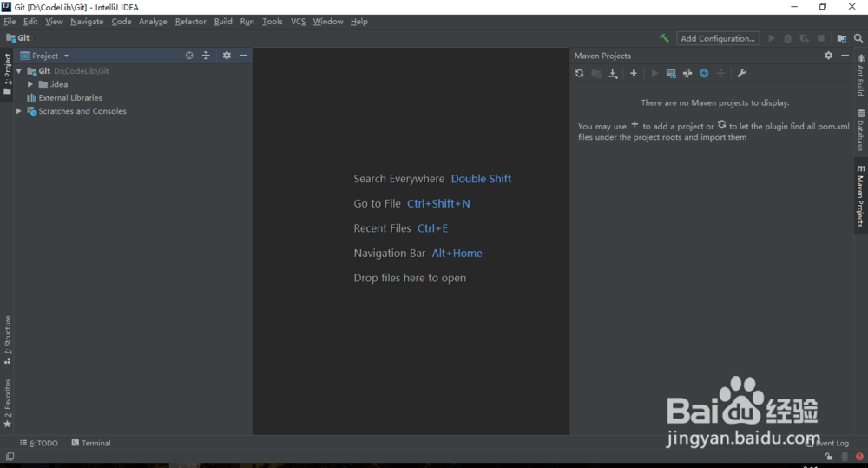Click the Build Project hammer icon

tap(664, 38)
